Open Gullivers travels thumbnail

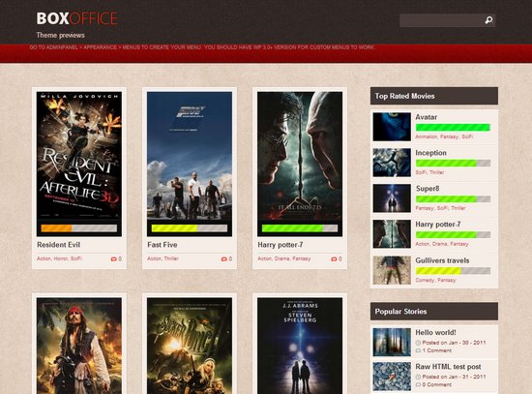392,270
